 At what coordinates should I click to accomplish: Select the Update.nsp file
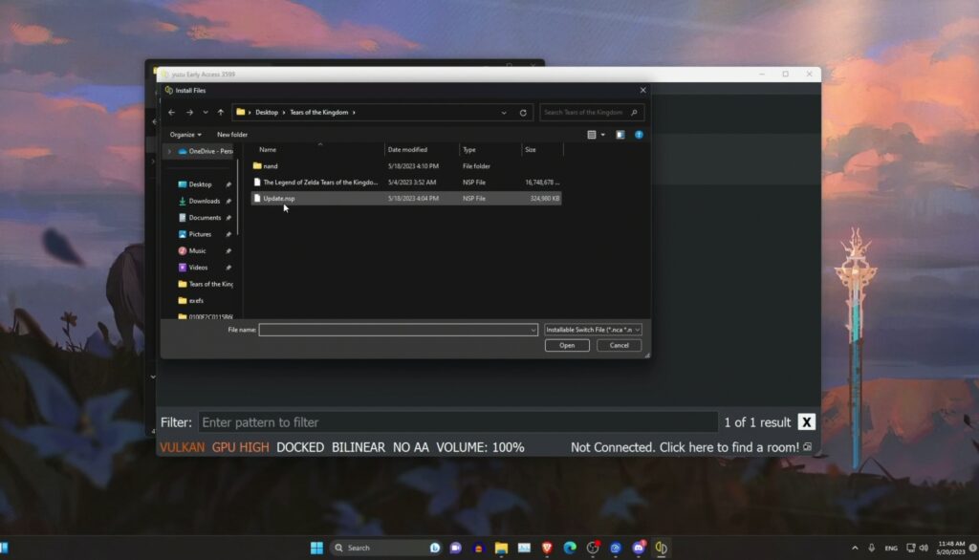tap(405, 199)
